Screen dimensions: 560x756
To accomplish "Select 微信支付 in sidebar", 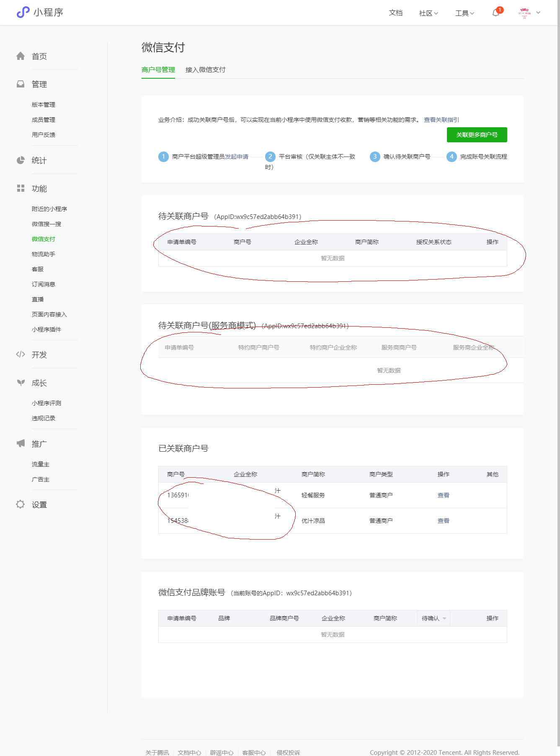I will (44, 239).
